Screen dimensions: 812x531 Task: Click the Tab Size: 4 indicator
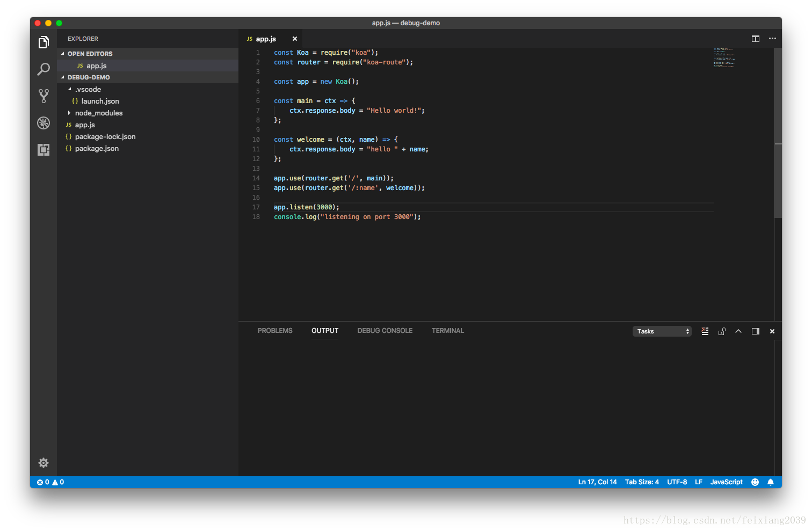pos(642,482)
